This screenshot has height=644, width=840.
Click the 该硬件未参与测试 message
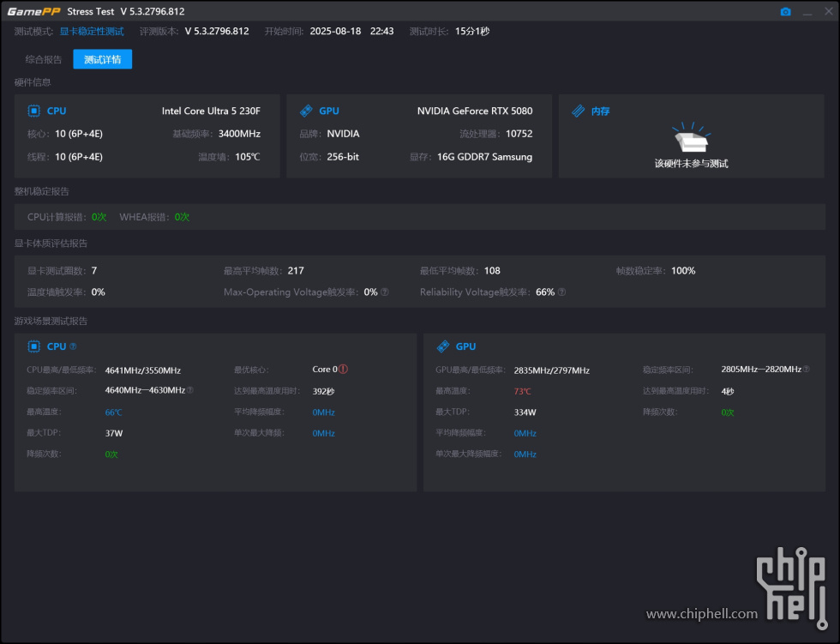[691, 164]
